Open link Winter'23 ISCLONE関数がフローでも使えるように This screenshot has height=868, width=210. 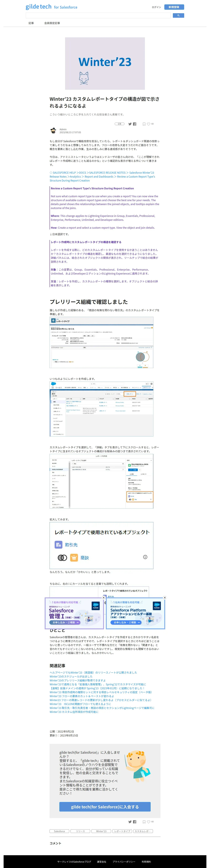click(80, 704)
